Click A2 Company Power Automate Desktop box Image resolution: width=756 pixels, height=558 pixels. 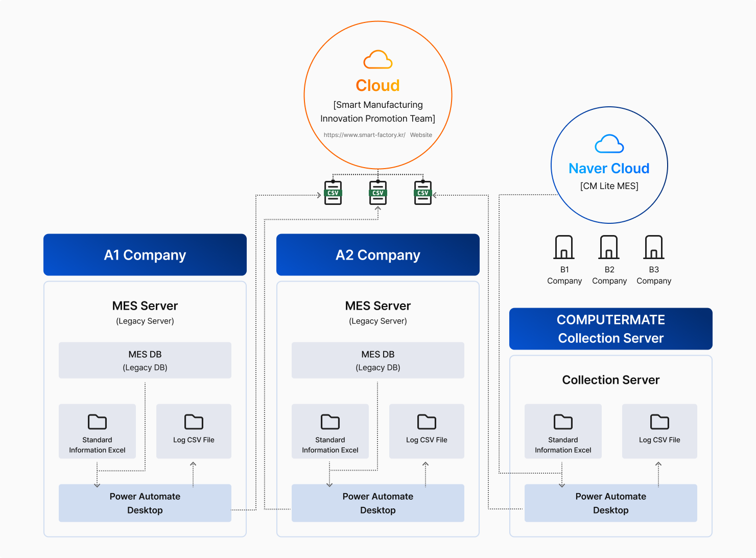[378, 503]
